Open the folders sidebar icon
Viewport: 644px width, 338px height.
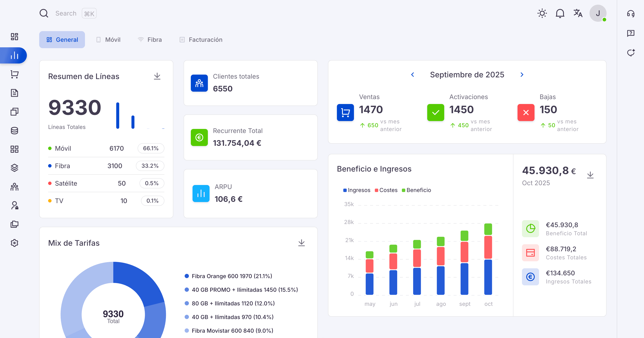click(x=14, y=224)
